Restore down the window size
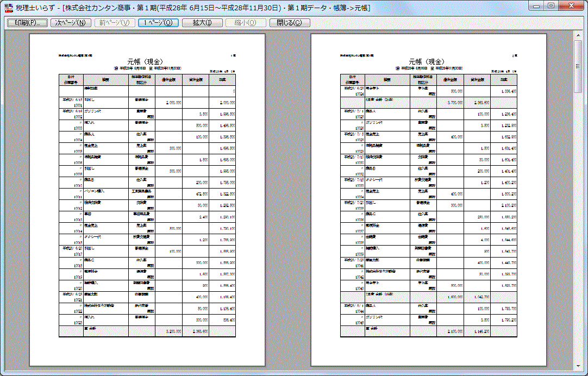 pyautogui.click(x=552, y=6)
